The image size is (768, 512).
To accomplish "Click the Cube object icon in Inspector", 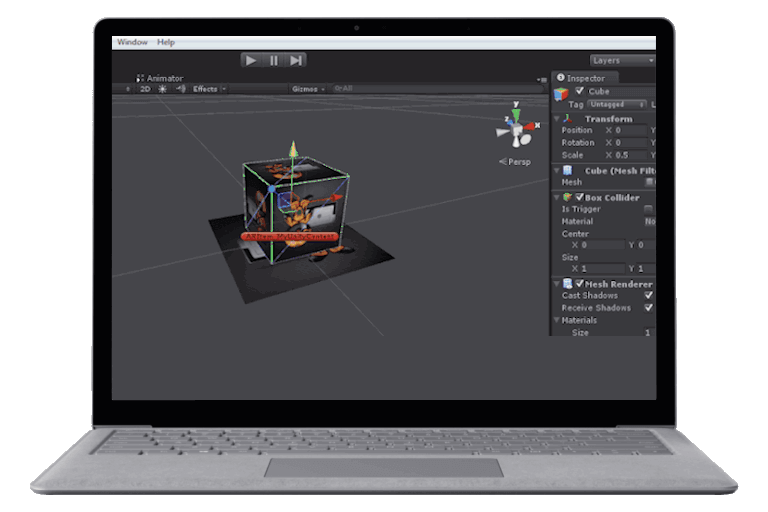I will tap(561, 94).
